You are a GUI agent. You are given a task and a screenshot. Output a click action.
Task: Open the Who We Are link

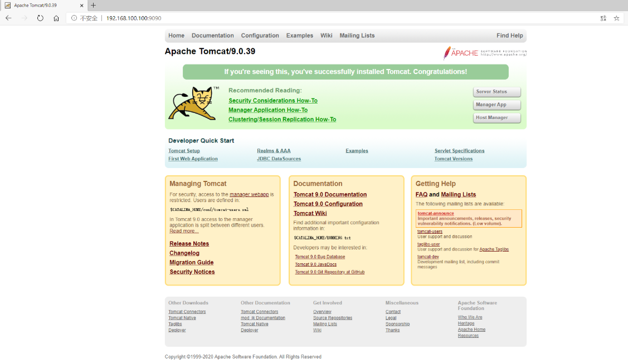click(x=470, y=317)
